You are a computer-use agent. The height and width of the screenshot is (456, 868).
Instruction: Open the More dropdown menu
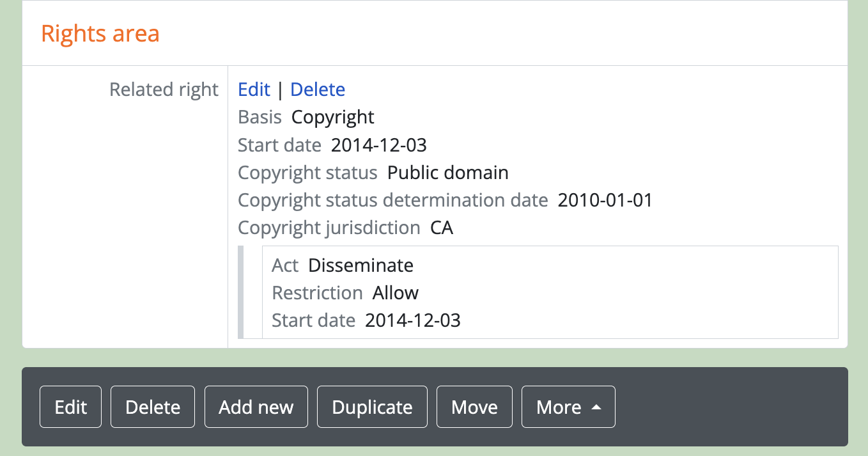pos(568,407)
